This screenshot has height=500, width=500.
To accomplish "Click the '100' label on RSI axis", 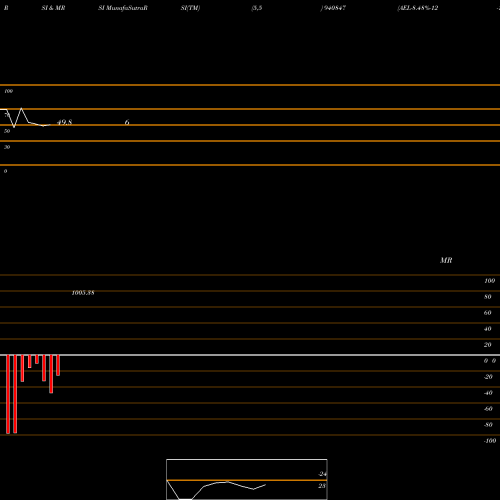I will pos(8,91).
